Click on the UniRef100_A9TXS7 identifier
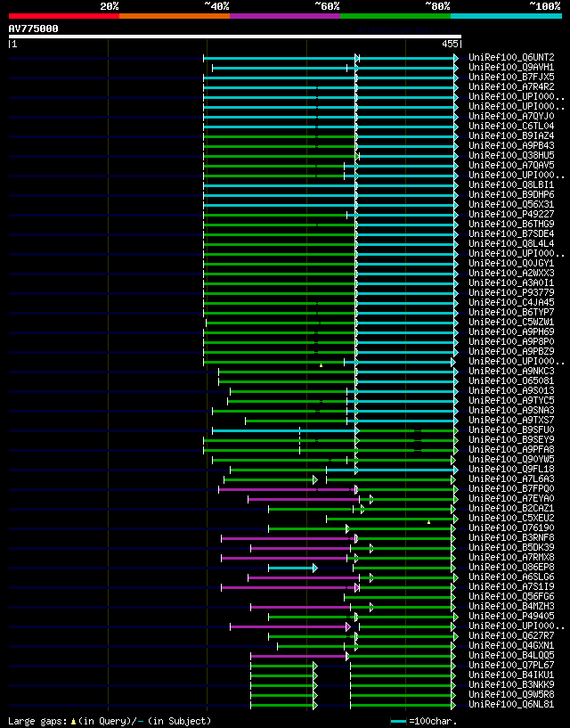This screenshot has height=728, width=570. coord(511,420)
